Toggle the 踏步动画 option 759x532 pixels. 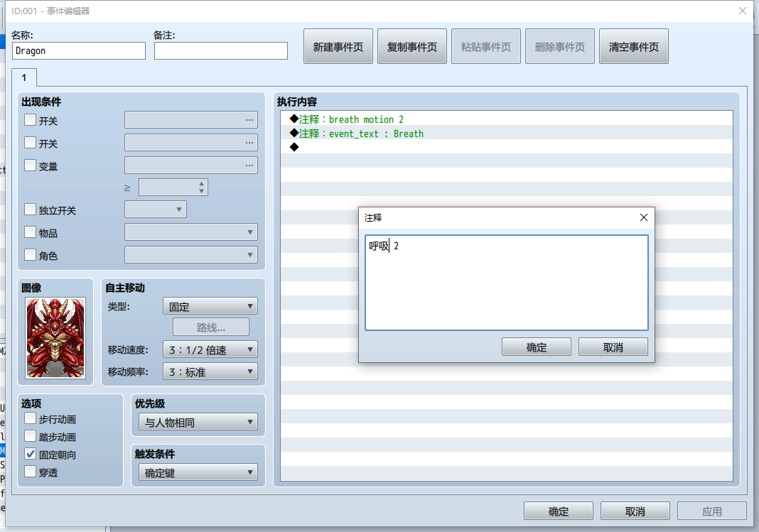[x=30, y=435]
